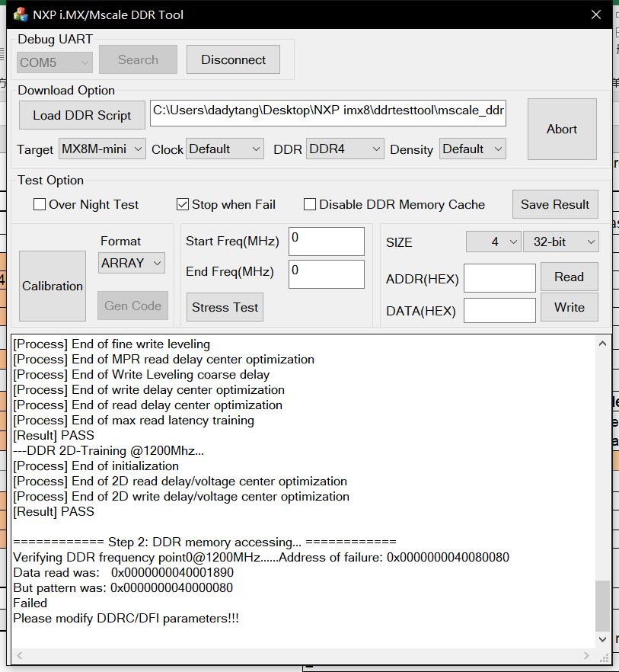Screen dimensions: 619x672
Task: Enable the Over Night Test checkbox
Action: point(39,204)
